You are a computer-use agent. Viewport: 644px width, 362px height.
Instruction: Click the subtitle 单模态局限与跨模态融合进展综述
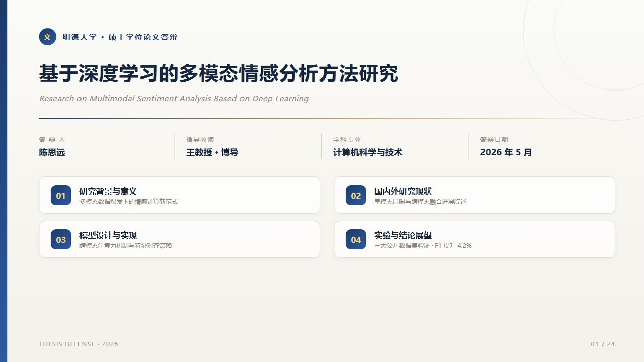point(421,202)
